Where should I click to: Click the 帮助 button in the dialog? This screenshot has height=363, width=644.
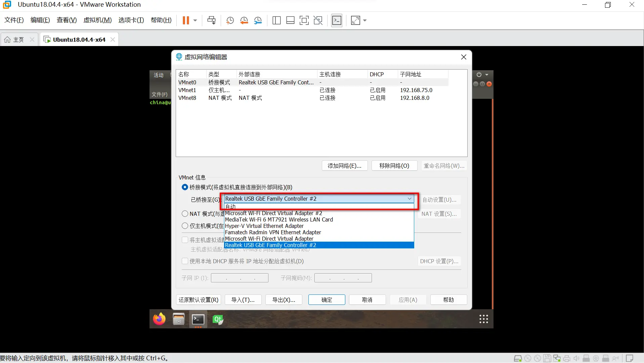(448, 300)
